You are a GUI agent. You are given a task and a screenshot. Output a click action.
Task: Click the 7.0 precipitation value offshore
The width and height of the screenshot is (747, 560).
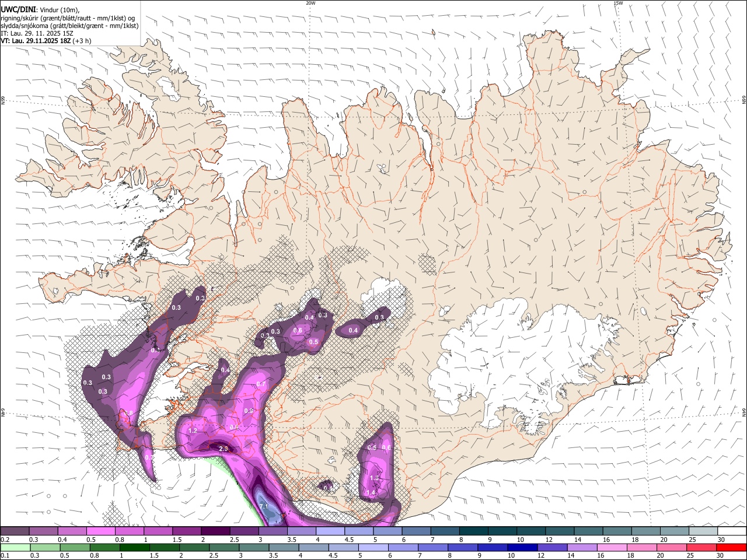tap(263, 506)
